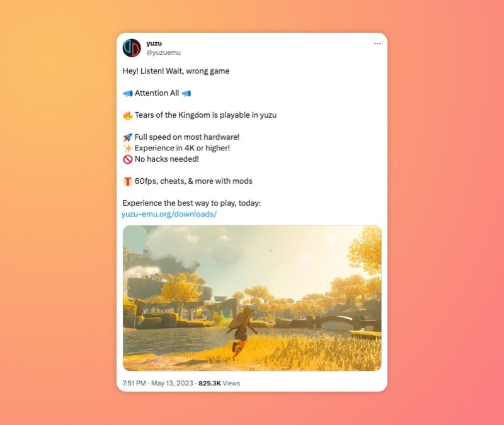The image size is (504, 425).
Task: Click the 7:51 PM timestamp
Action: 134,383
